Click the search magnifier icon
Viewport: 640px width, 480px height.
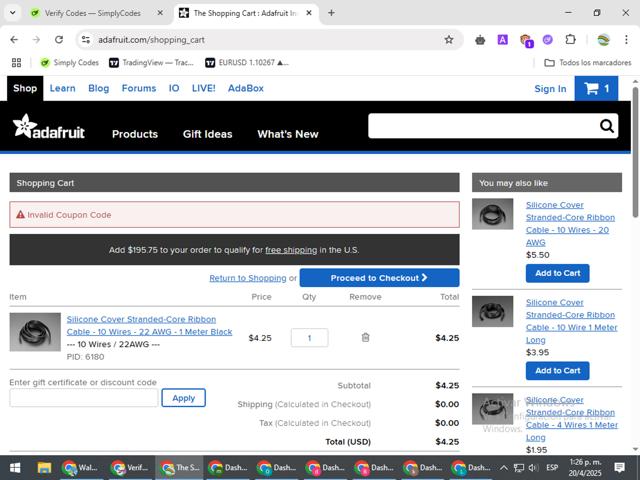click(x=607, y=126)
